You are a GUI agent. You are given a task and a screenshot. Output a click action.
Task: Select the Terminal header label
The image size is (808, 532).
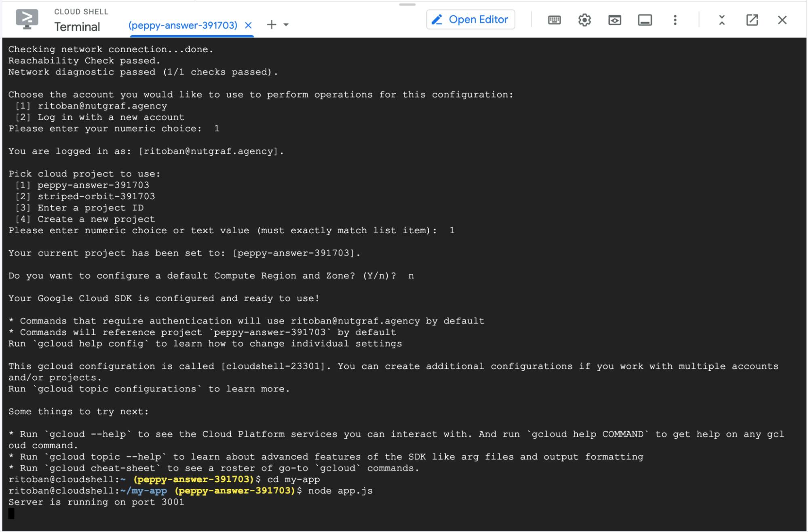tap(77, 27)
